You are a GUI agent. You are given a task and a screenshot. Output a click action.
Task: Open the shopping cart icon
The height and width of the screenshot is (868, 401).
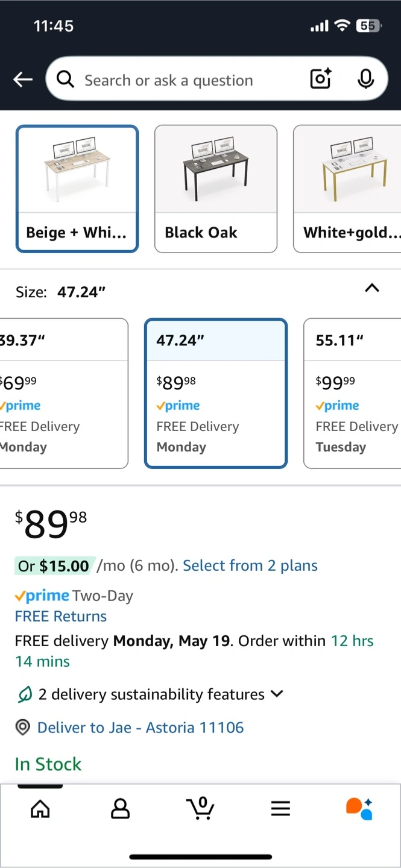pos(201,808)
